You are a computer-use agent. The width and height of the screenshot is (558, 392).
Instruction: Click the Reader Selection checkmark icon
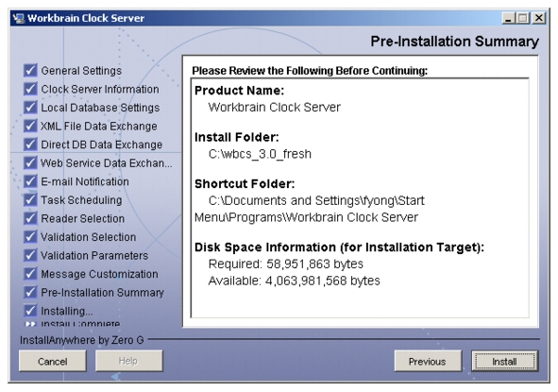tap(30, 218)
